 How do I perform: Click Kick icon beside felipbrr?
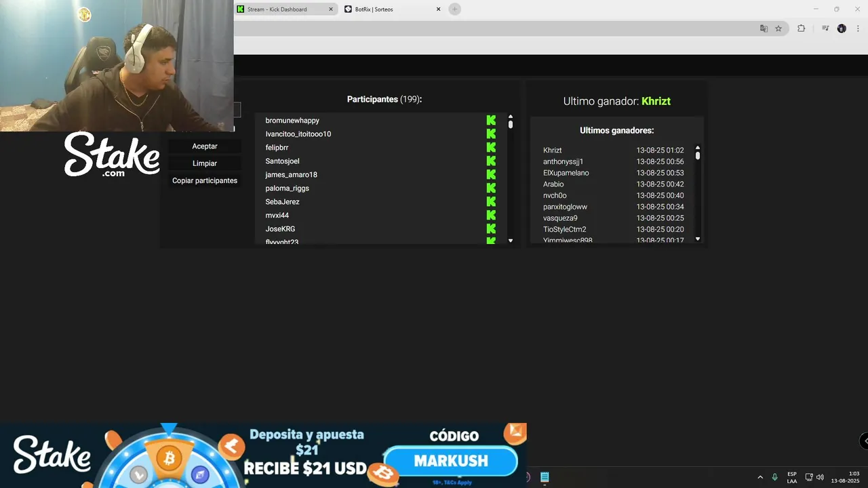491,148
